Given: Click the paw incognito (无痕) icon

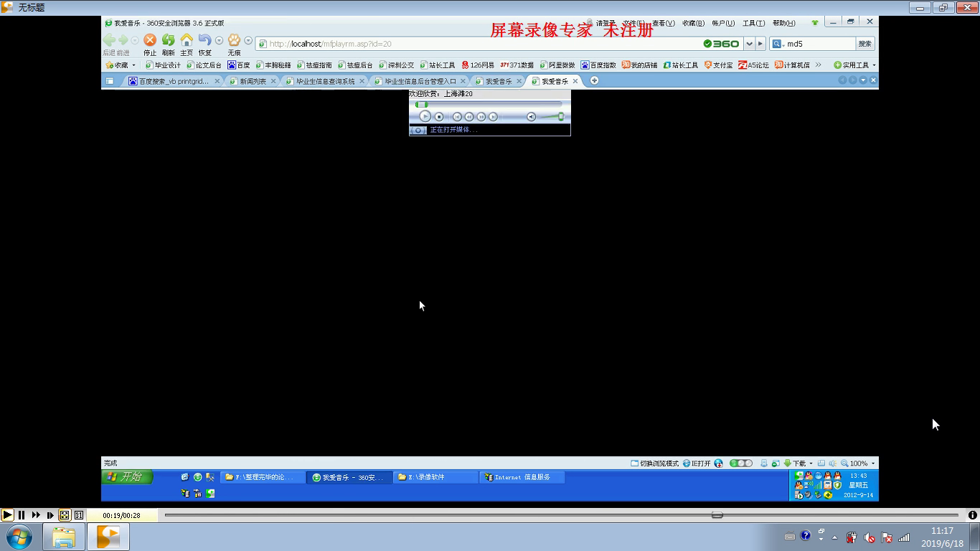Looking at the screenshot, I should point(234,40).
